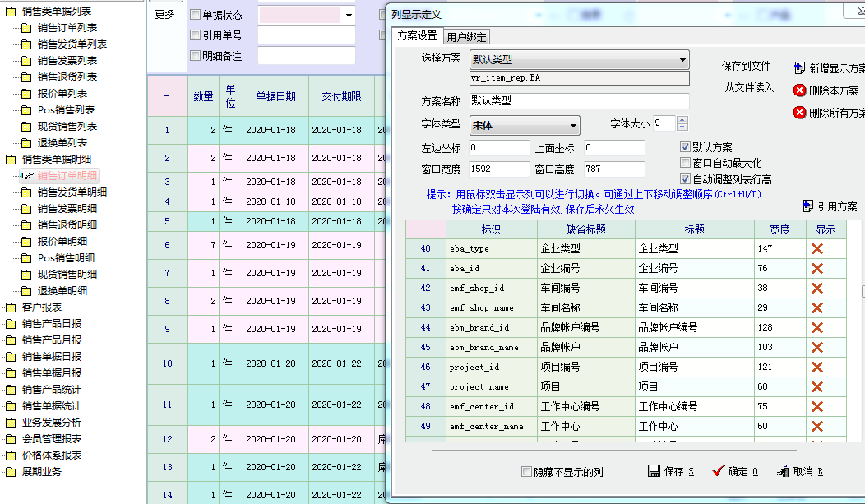
Task: Click the red 删除所有方案 icon
Action: tap(799, 113)
